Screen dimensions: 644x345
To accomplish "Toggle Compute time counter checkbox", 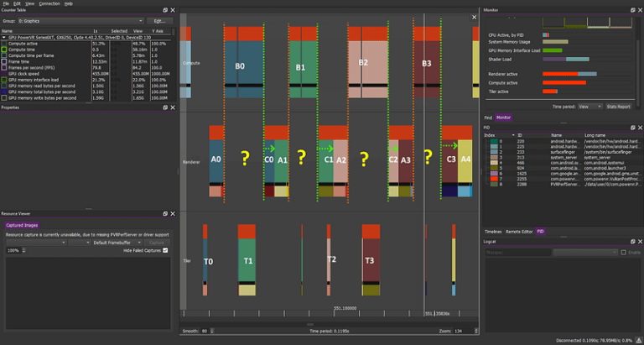I will pos(4,50).
